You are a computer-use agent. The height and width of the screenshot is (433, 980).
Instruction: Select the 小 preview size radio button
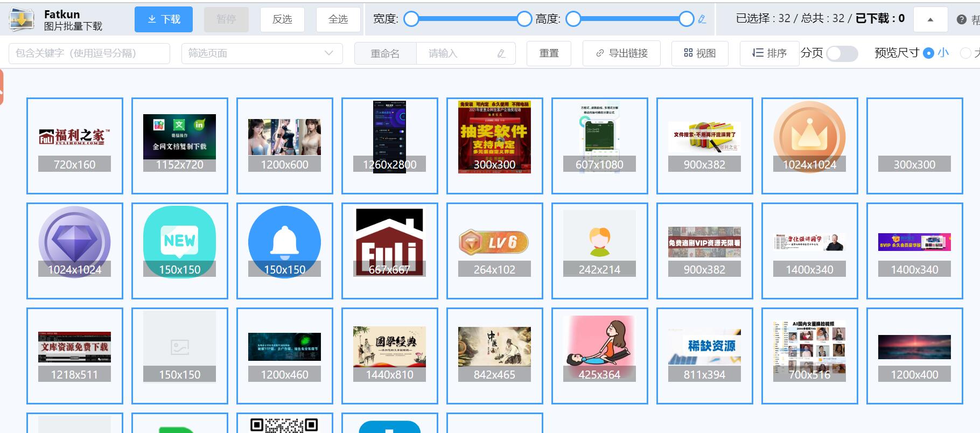(928, 53)
